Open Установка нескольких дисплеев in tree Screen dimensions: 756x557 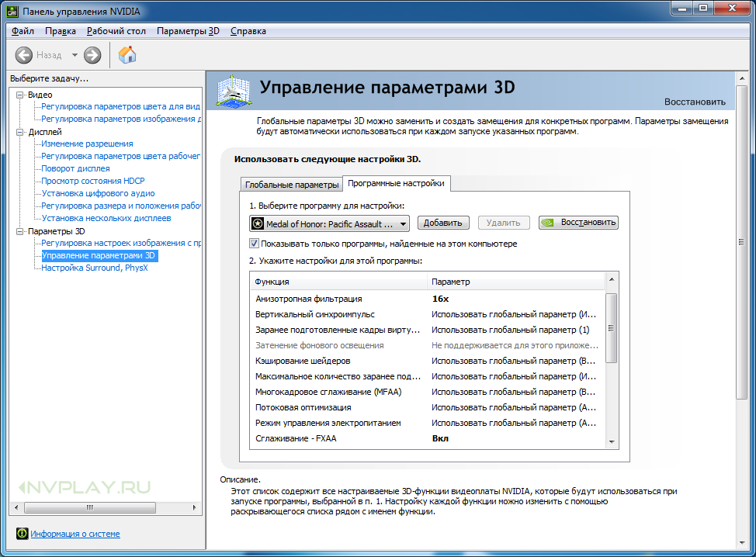tap(106, 218)
